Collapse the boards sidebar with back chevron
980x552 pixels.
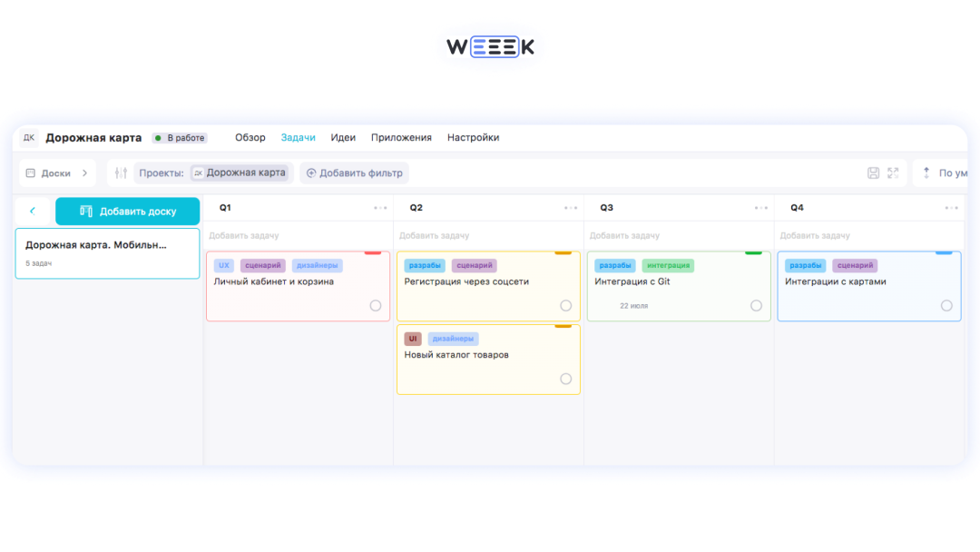[x=33, y=211]
